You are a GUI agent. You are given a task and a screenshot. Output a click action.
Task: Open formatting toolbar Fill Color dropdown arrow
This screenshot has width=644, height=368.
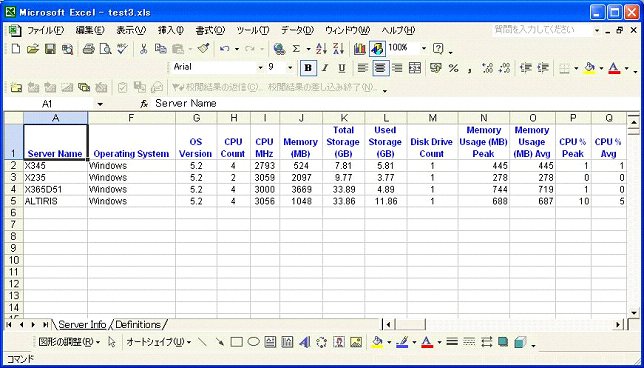601,68
